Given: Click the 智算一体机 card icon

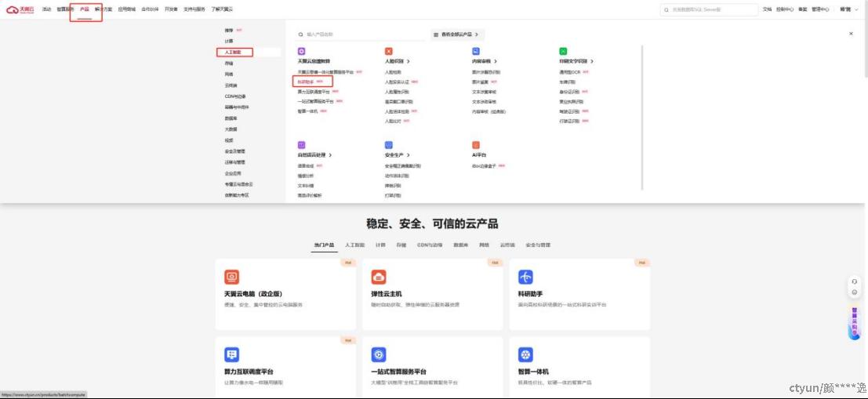Looking at the screenshot, I should 525,355.
